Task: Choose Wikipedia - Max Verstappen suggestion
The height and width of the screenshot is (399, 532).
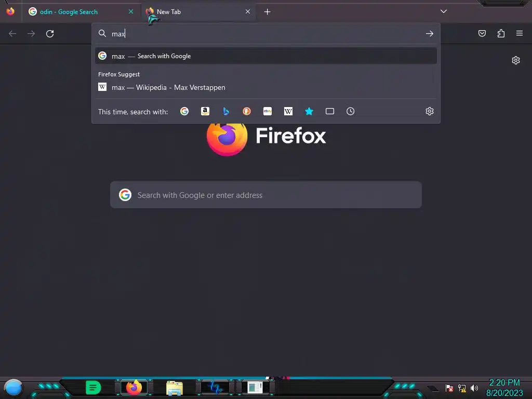Action: point(266,87)
